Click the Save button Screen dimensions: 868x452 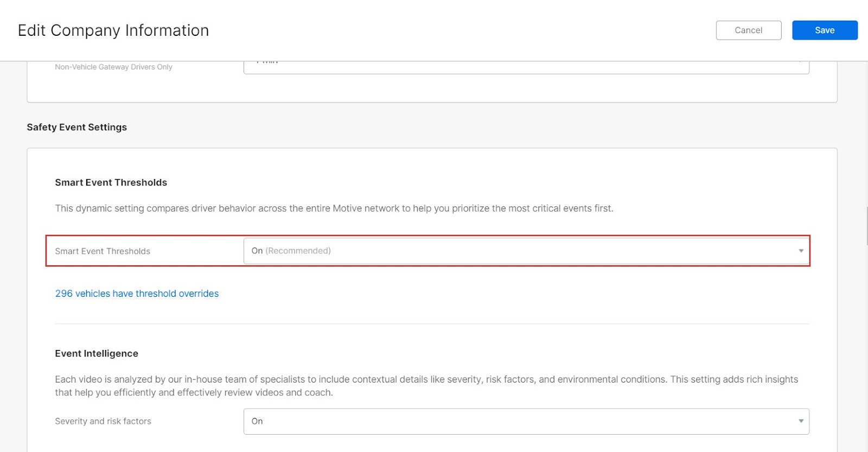[x=825, y=30]
